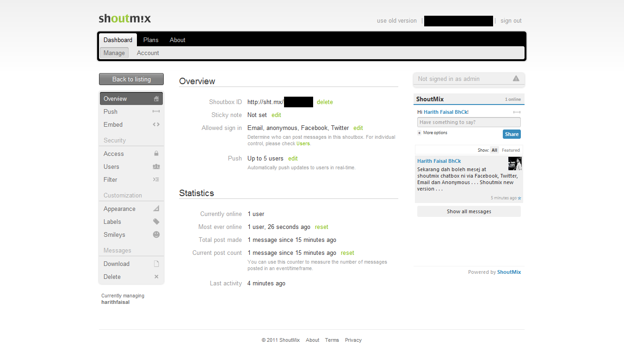
Task: Open the footer About link
Action: (x=313, y=340)
